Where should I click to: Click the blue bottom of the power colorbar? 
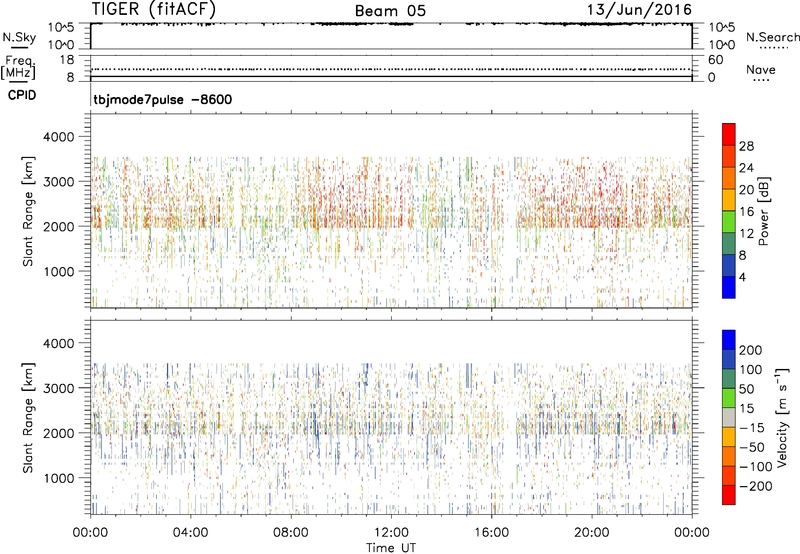[x=729, y=287]
